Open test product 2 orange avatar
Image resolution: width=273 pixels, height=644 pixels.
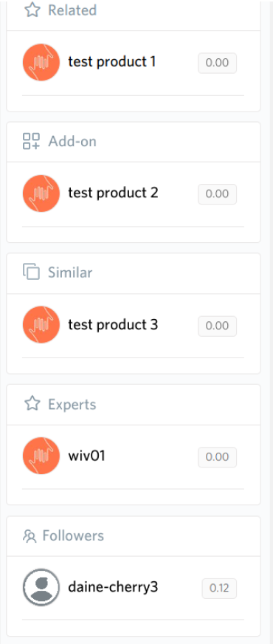point(41,193)
